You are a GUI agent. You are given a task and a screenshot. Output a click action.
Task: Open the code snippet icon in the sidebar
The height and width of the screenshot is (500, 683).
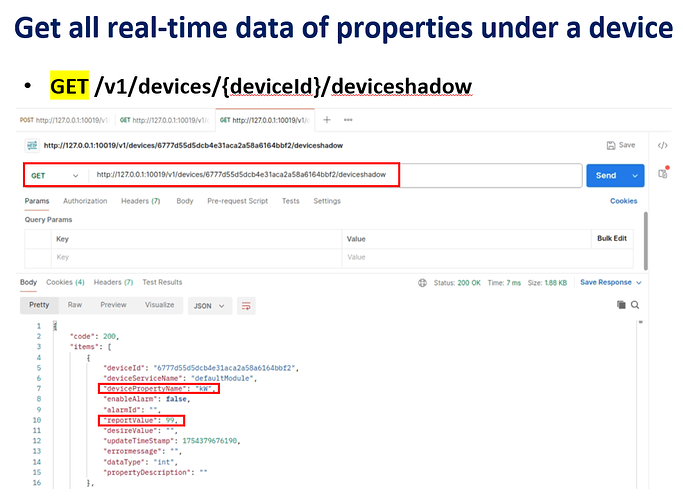coord(663,145)
